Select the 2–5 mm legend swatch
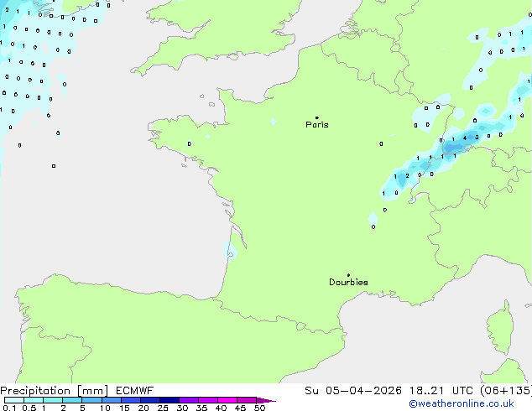532x411 pixels. tap(72, 400)
